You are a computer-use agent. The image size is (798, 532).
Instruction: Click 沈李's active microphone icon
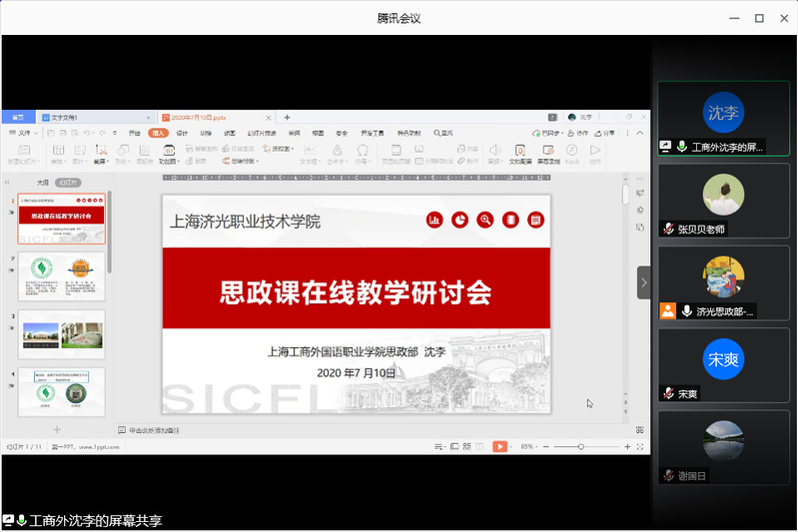[682, 147]
